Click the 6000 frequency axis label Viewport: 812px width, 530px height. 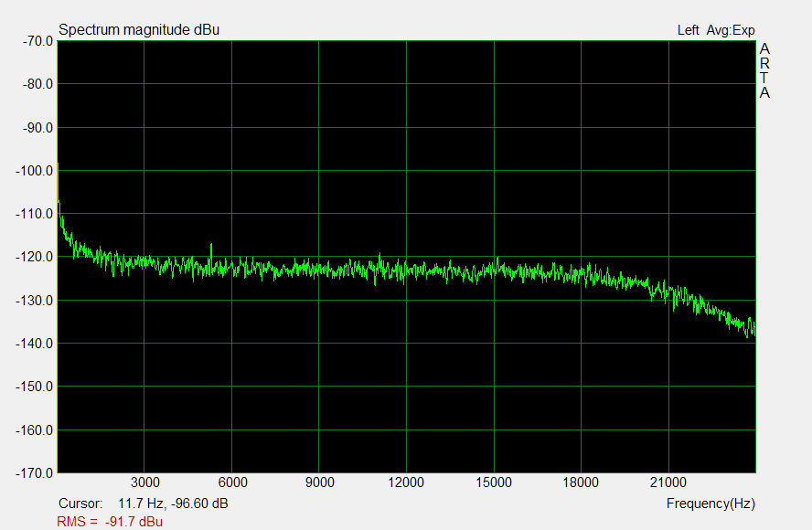(232, 482)
